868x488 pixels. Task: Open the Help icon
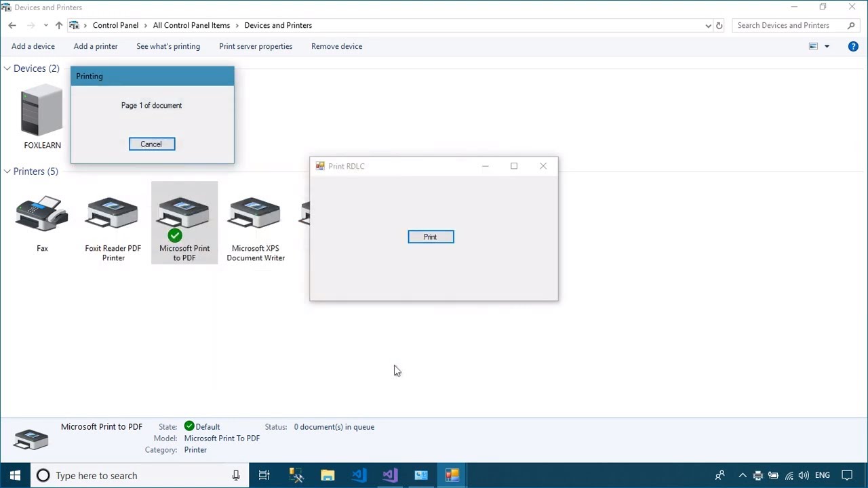(x=853, y=46)
